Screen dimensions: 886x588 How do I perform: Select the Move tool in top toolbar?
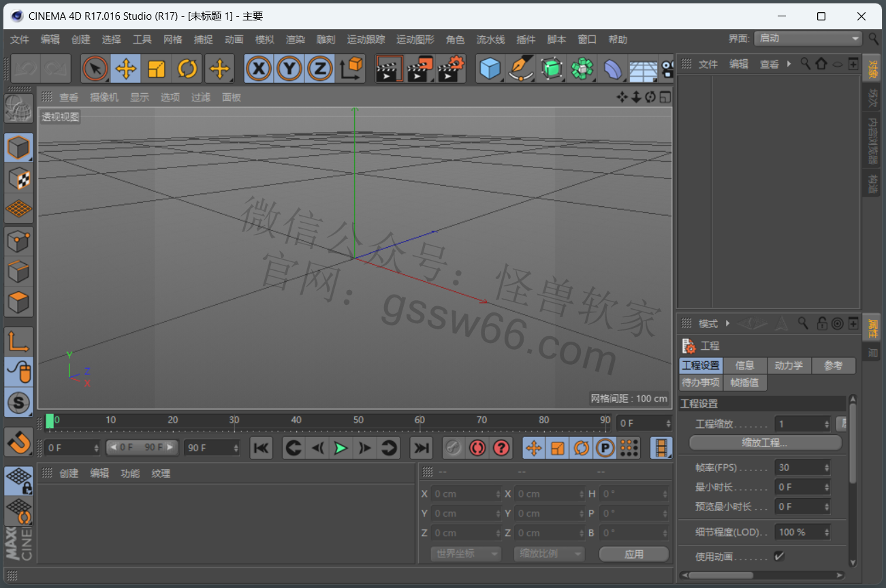pos(126,68)
